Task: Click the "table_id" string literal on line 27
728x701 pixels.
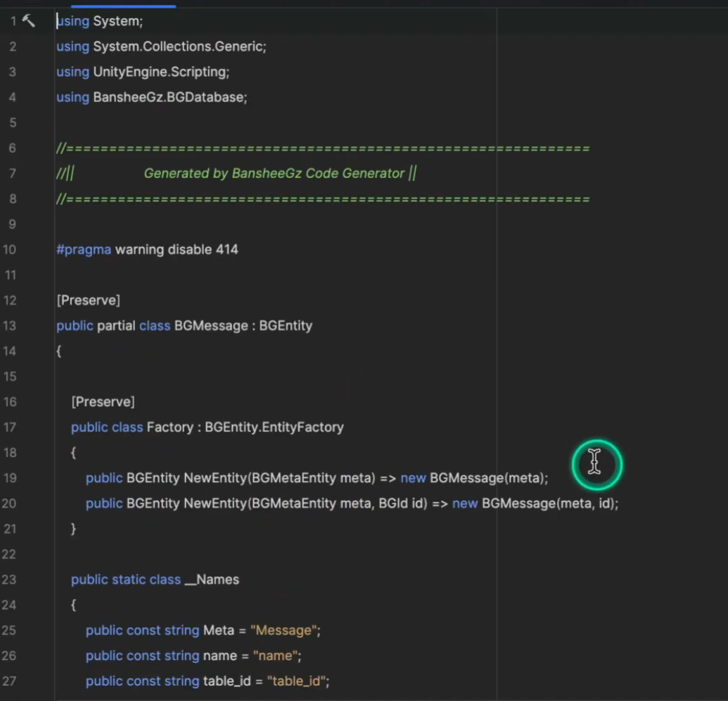Action: pyautogui.click(x=296, y=681)
